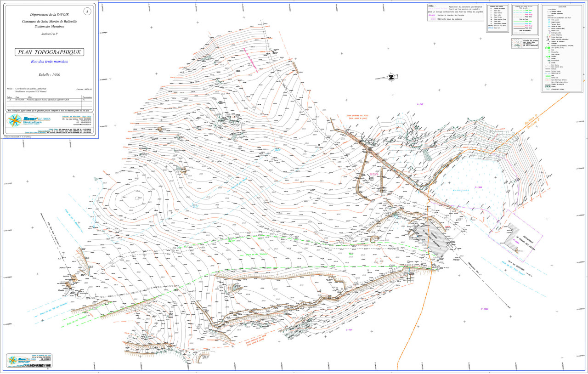
Task: Click 'Section O et P' in title block
Action: click(50, 34)
